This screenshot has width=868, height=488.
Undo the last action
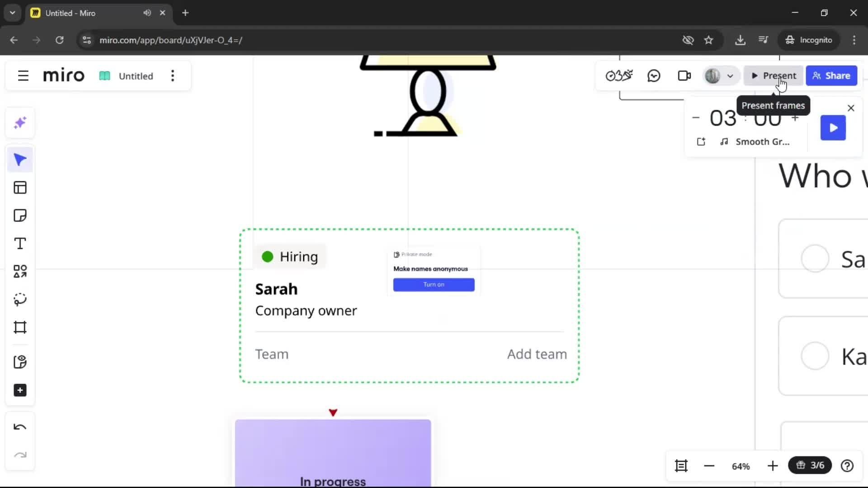(20, 427)
